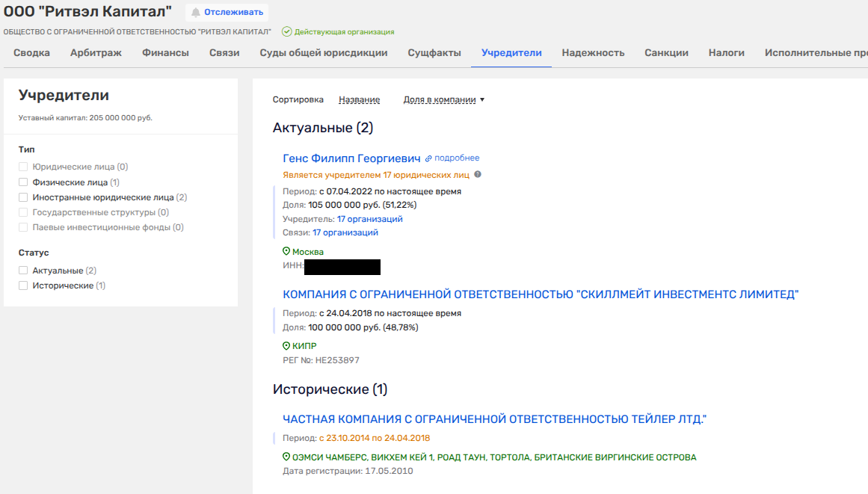Check the Актуальные status checkbox
This screenshot has height=494, width=868.
click(23, 271)
